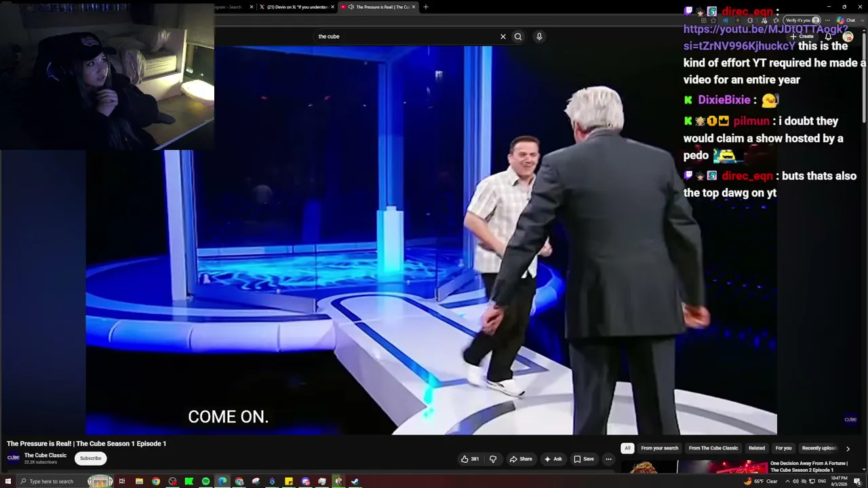Image resolution: width=868 pixels, height=488 pixels.
Task: Open Sticky Notes from the taskbar
Action: (289, 481)
